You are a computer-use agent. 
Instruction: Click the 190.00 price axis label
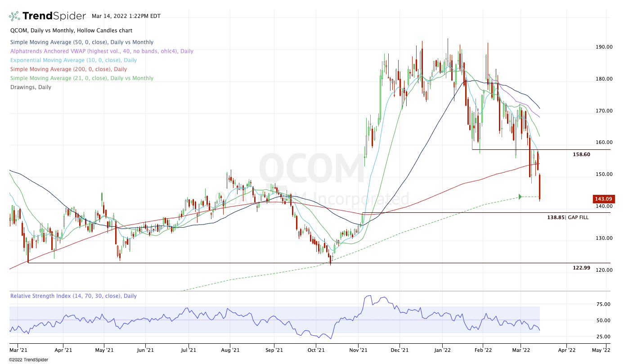tap(604, 47)
